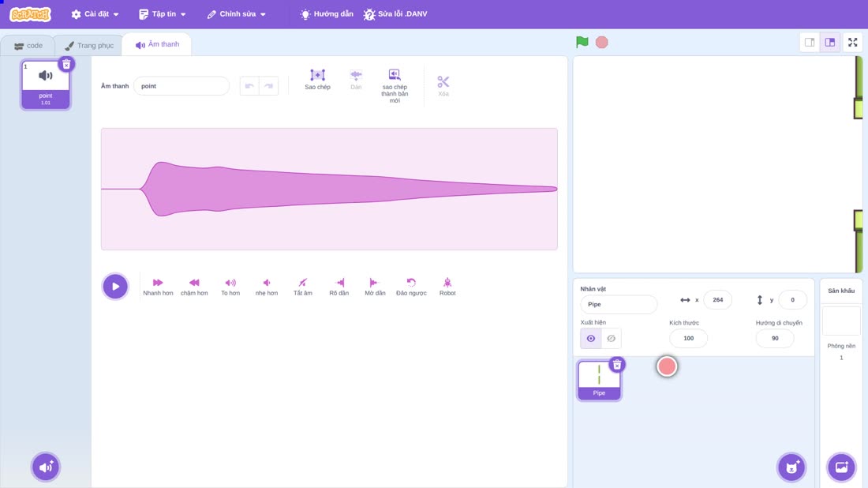Edit the sprite name Pipe field
Screen dimensions: 868x488
pos(619,304)
